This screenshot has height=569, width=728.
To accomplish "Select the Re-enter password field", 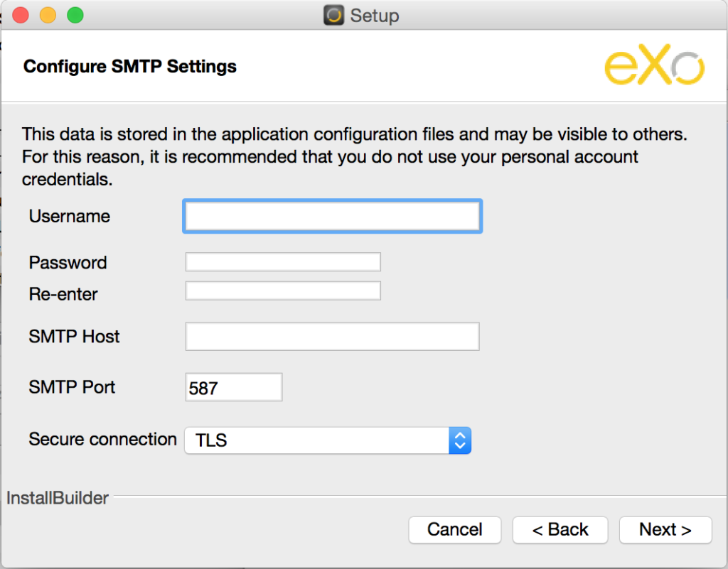I will 283,291.
